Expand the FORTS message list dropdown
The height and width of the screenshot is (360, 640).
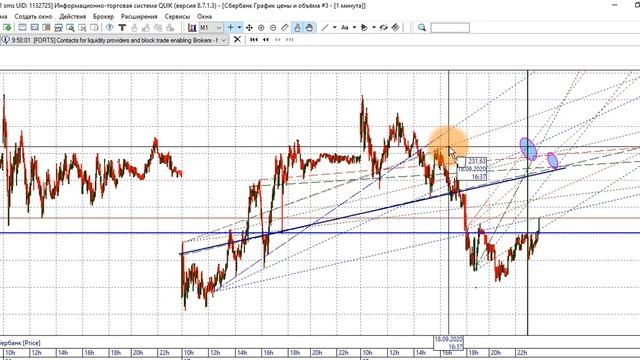(x=224, y=40)
